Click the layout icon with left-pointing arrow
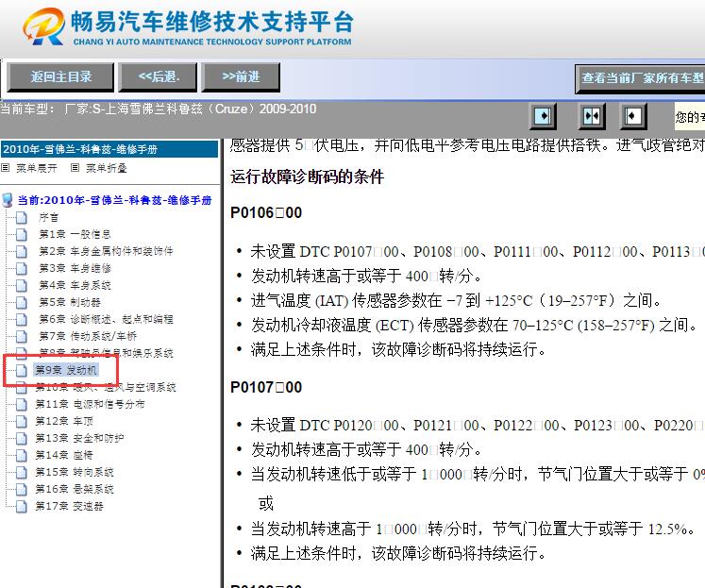This screenshot has width=705, height=588. [633, 116]
